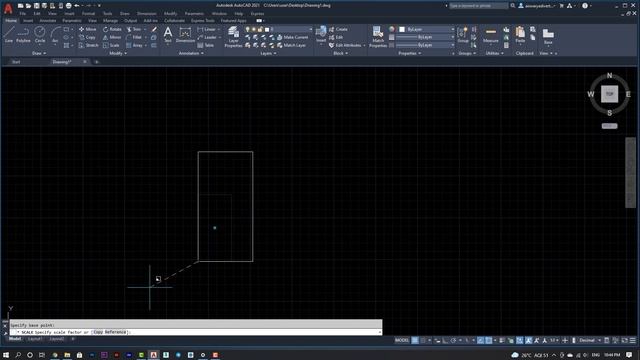Open the Dimension menu
Screen dimensions: 640x360
pyautogui.click(x=147, y=13)
